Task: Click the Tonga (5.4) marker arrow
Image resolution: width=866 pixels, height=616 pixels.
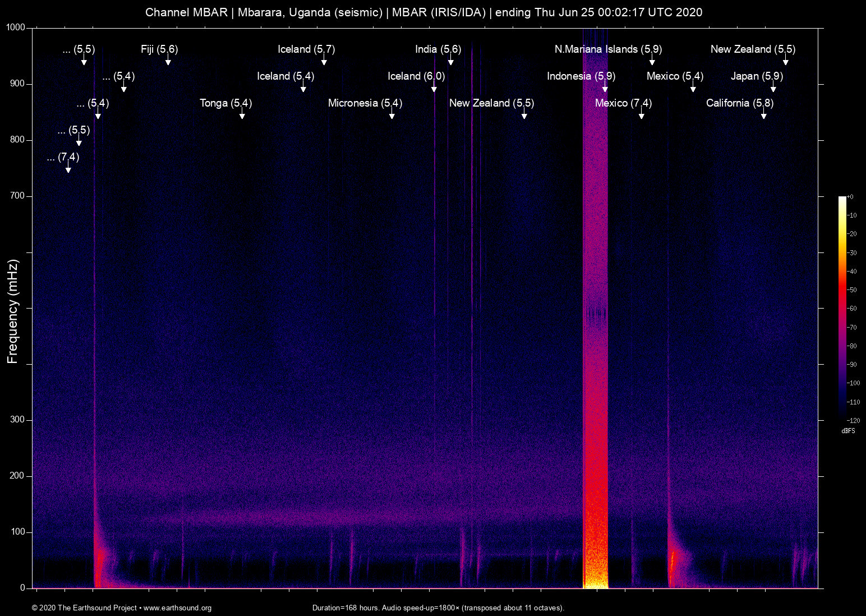Action: [242, 115]
